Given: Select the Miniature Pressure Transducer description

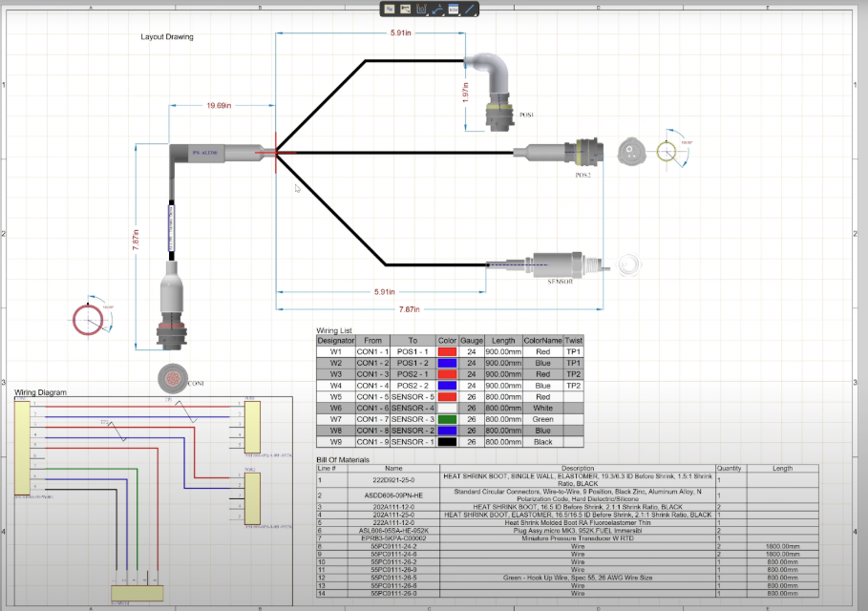Looking at the screenshot, I should click(x=578, y=537).
